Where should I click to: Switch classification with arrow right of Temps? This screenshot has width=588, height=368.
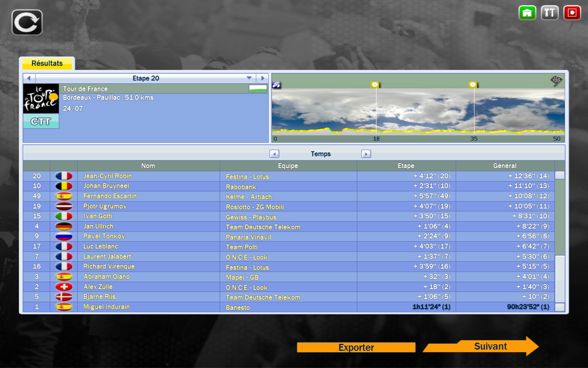click(x=366, y=154)
